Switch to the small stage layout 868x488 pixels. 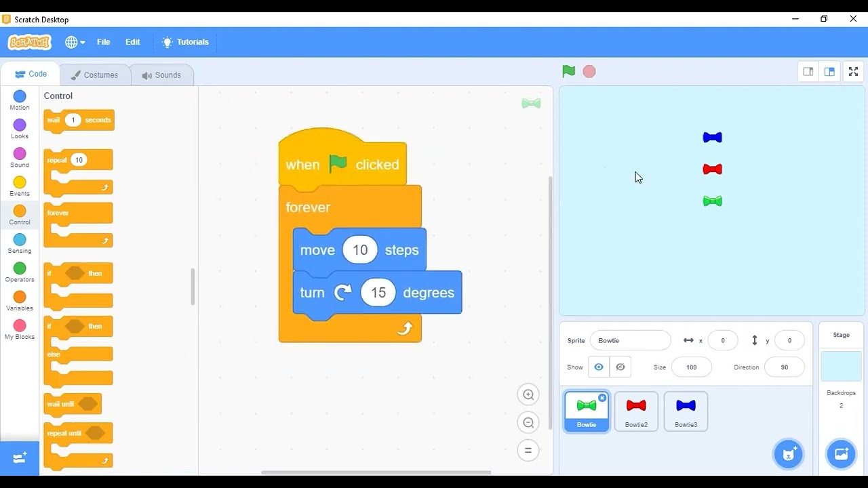[808, 71]
